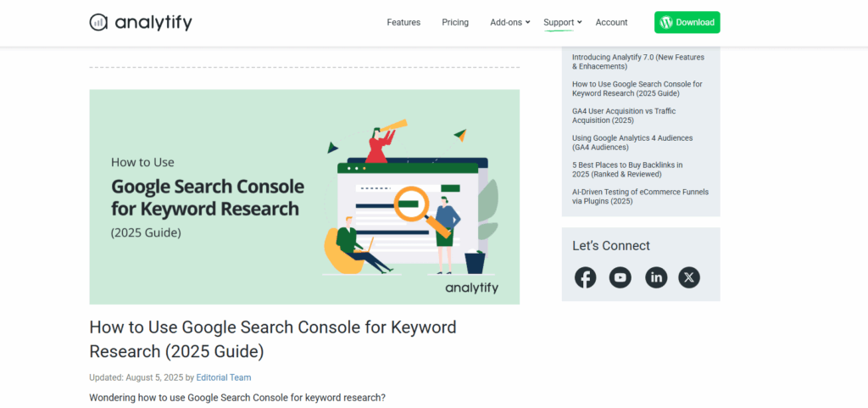Open the X (Twitter) social icon
Screen dimensions: 868x408
pyautogui.click(x=688, y=277)
